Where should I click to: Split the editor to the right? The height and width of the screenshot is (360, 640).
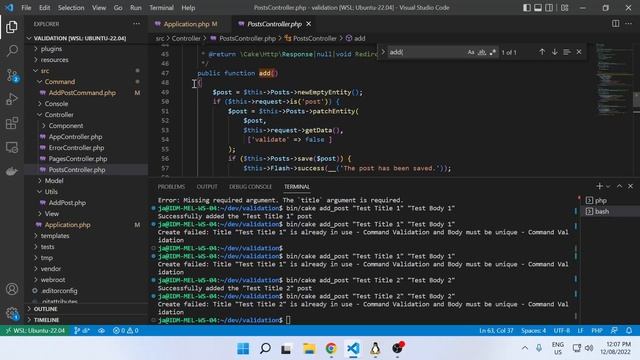(616, 24)
